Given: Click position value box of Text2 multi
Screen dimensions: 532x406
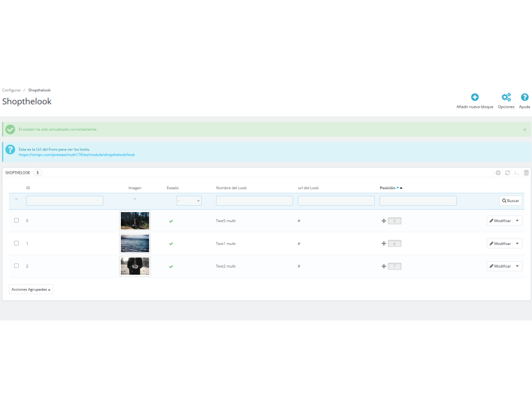Looking at the screenshot, I should pos(395,267).
